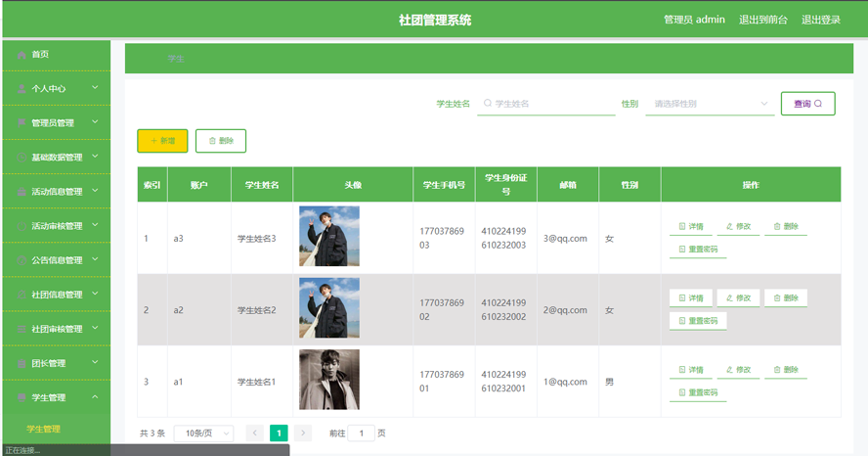Expand 活动信息管理 menu chevron
The width and height of the screenshot is (868, 456).
click(95, 191)
